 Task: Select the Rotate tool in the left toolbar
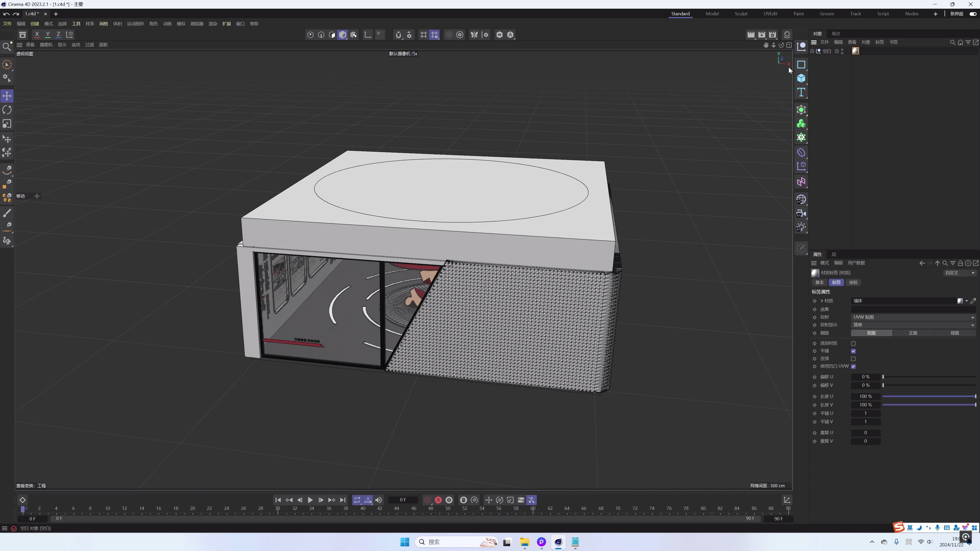pyautogui.click(x=7, y=110)
